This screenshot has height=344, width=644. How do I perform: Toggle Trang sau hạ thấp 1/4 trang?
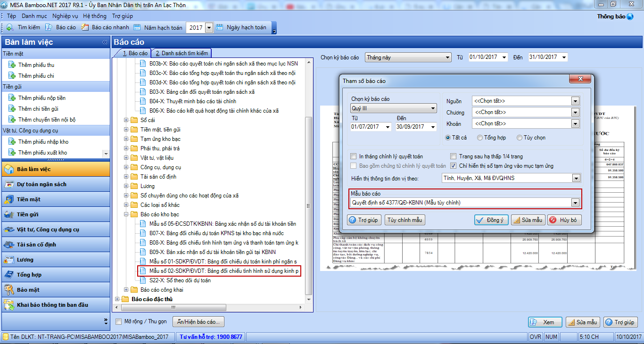click(454, 156)
